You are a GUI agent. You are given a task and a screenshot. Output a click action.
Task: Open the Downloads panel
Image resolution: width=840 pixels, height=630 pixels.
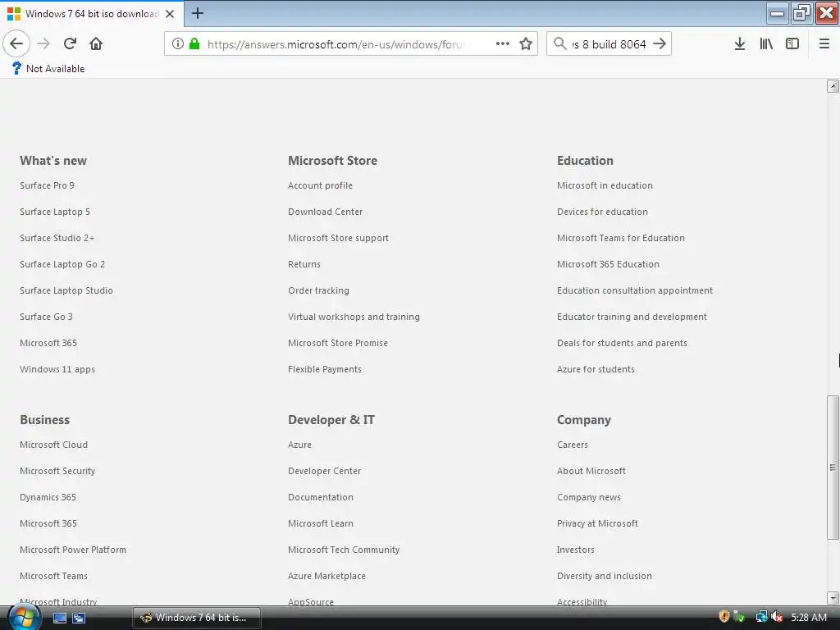pos(740,43)
